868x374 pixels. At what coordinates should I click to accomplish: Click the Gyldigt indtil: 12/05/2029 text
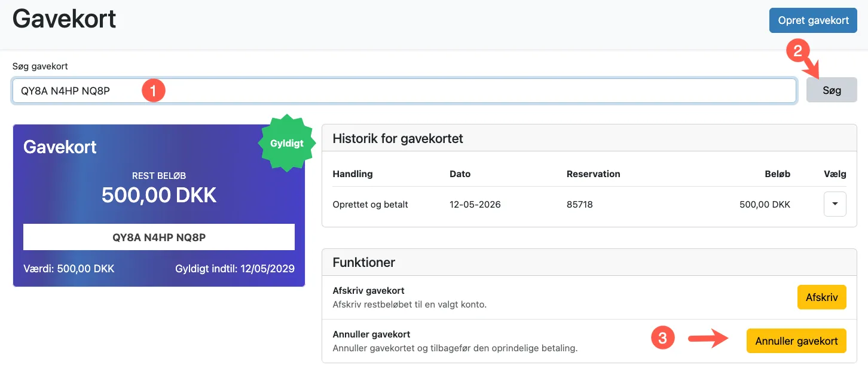[235, 269]
